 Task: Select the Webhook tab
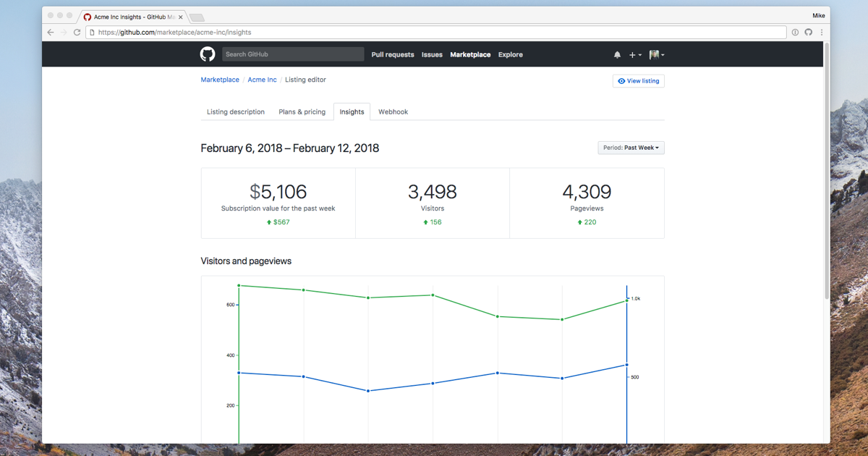[393, 112]
